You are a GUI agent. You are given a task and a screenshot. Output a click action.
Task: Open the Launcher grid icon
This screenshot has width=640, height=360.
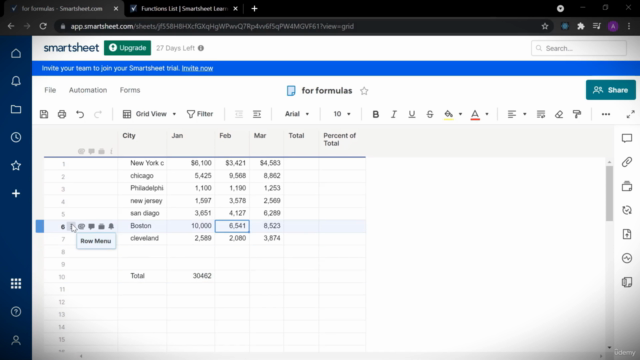click(16, 283)
